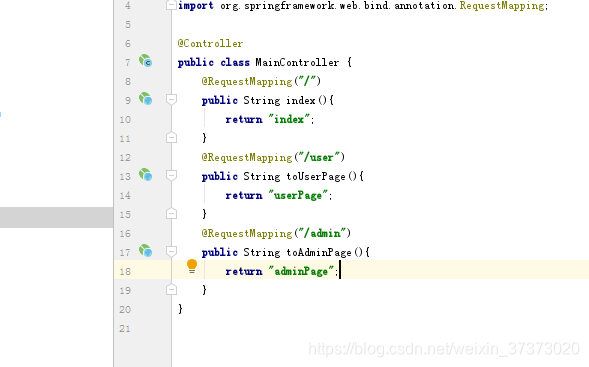Click the return keyword on line 14
The image size is (589, 367).
click(244, 195)
